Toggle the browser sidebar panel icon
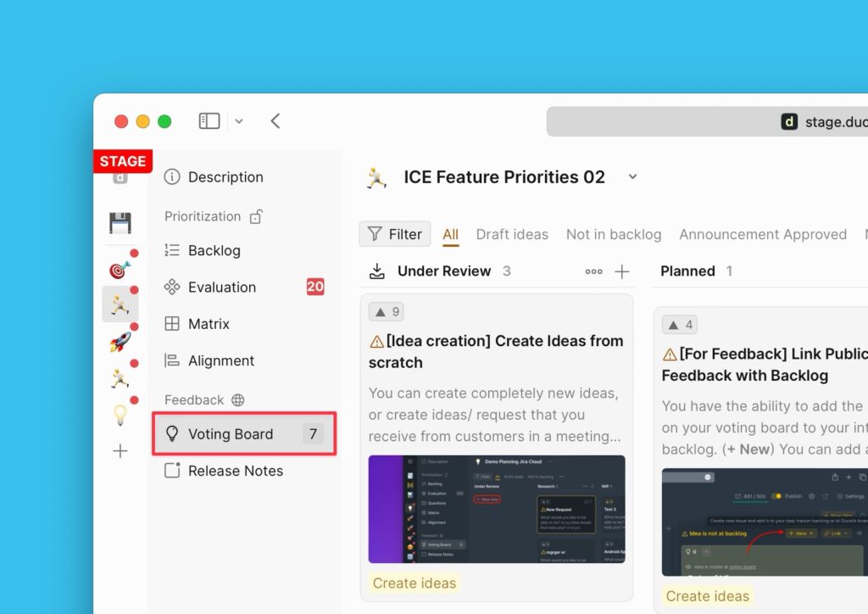The image size is (868, 614). point(209,121)
